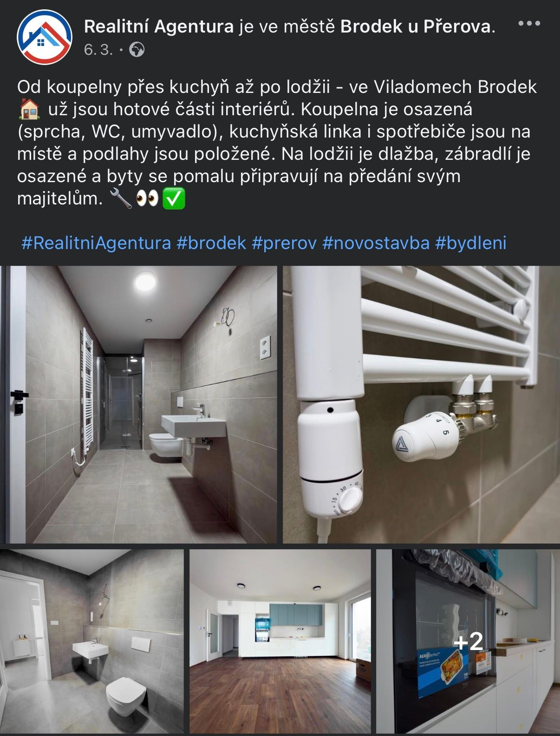
Task: Open the long bathroom with sink photo
Action: [x=139, y=404]
